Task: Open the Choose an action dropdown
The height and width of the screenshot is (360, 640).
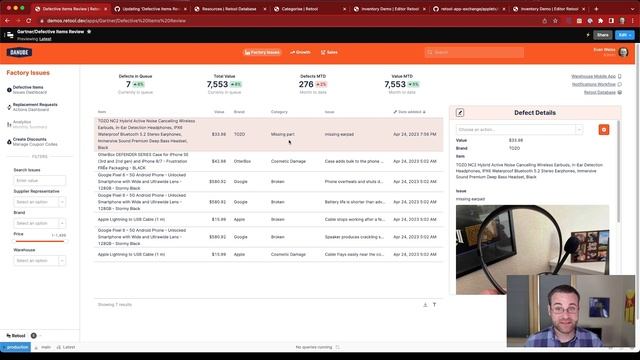Action: [x=519, y=130]
